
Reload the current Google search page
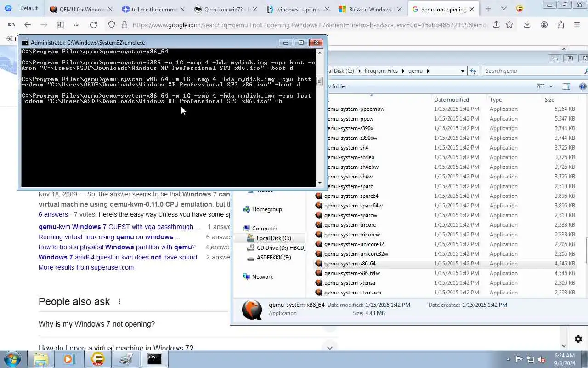[x=94, y=25]
